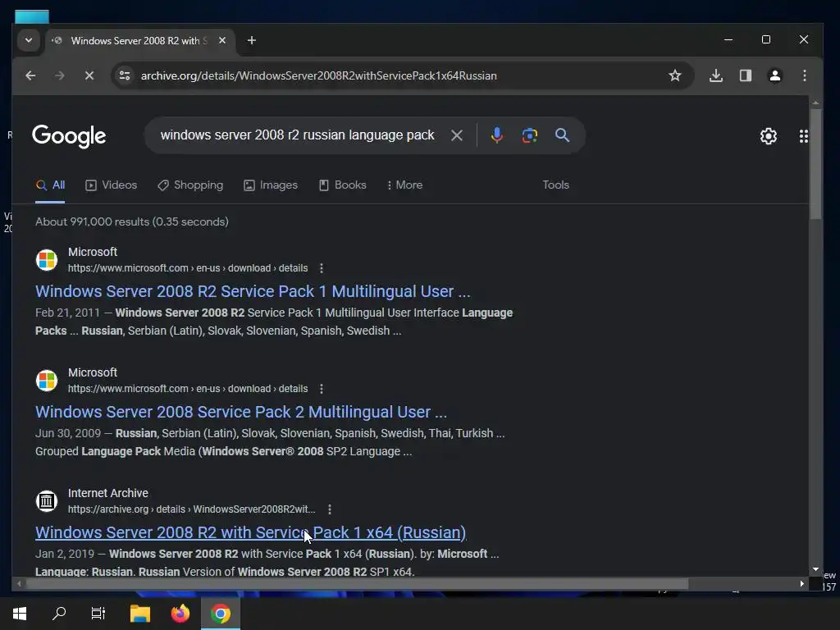Click the scroll down arrow
The image size is (840, 630).
point(815,569)
